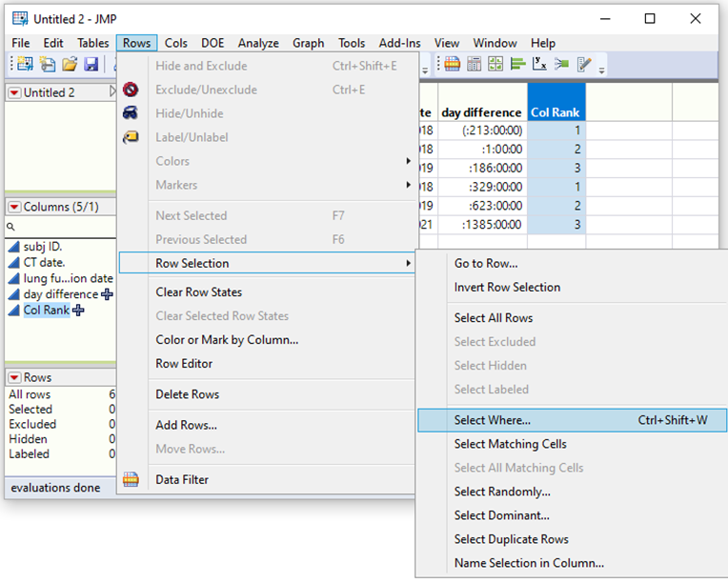Open the overflow arrow of the file toolbar

[425, 70]
